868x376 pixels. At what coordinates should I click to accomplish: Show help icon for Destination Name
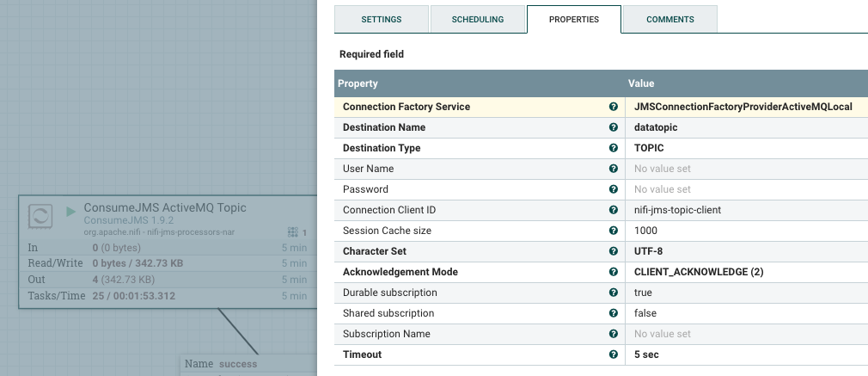614,127
